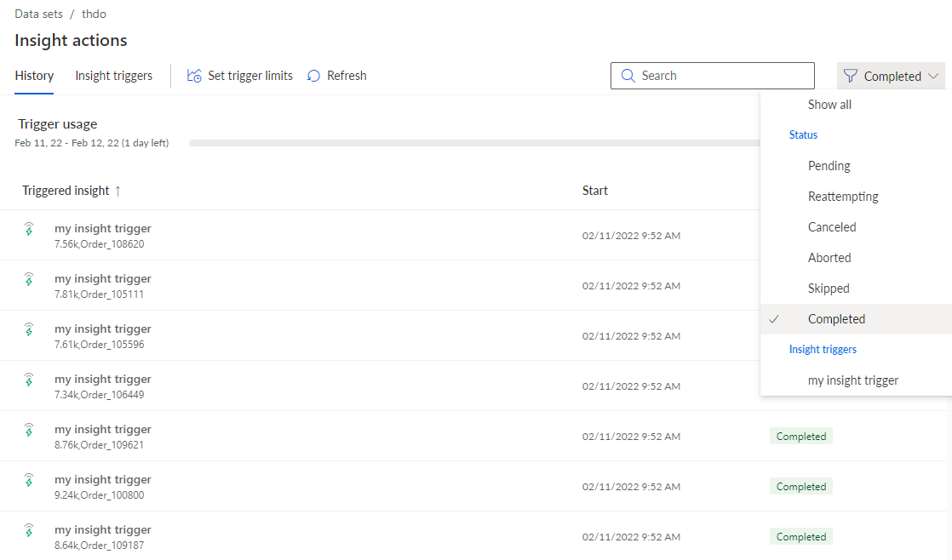This screenshot has width=952, height=560.
Task: Click trigger icon for Order_105111 row
Action: tap(29, 279)
